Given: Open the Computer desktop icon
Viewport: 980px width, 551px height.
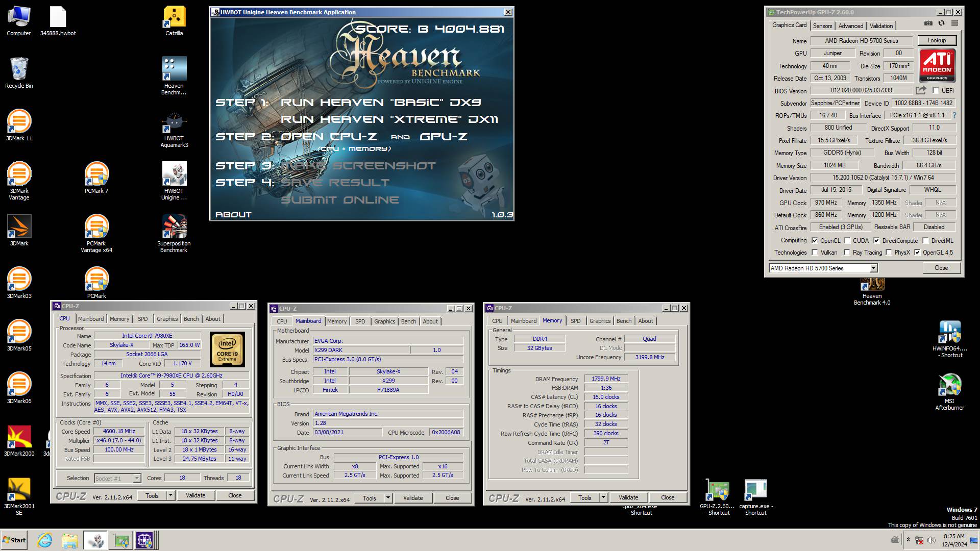Looking at the screenshot, I should 19,20.
